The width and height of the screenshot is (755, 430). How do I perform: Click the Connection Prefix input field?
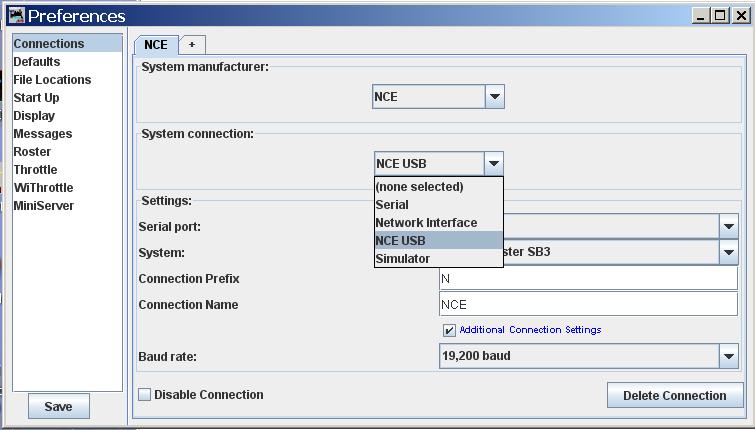[588, 278]
